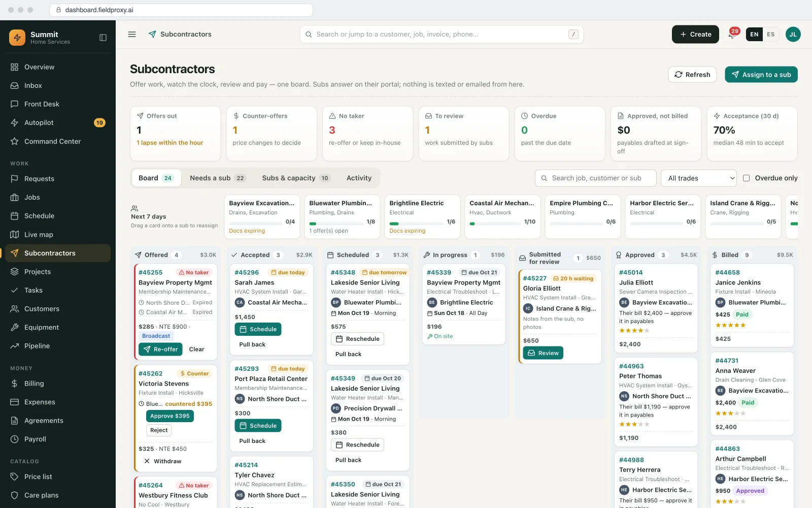Click the Summit lightning logo icon

tap(17, 38)
